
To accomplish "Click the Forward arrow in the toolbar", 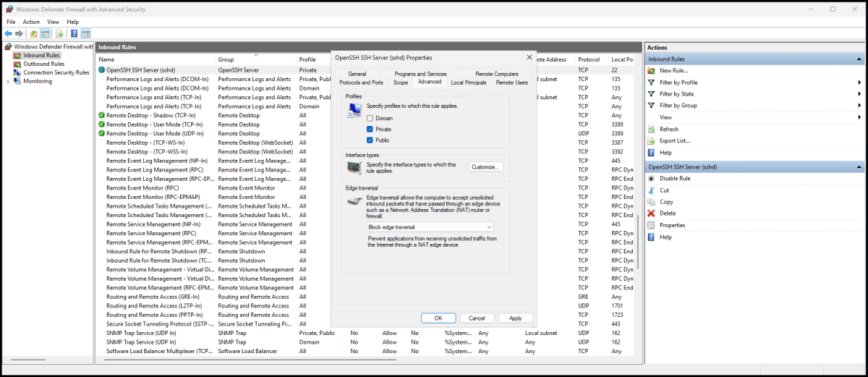I will [18, 34].
